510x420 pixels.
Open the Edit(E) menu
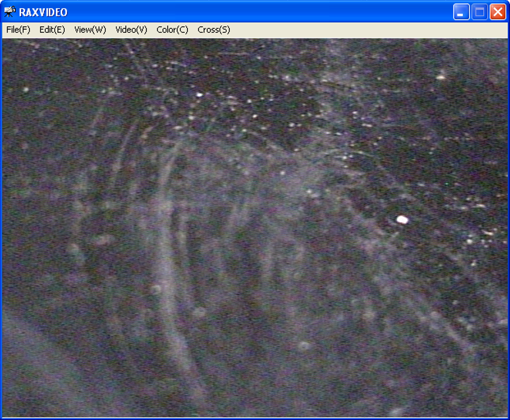(52, 30)
